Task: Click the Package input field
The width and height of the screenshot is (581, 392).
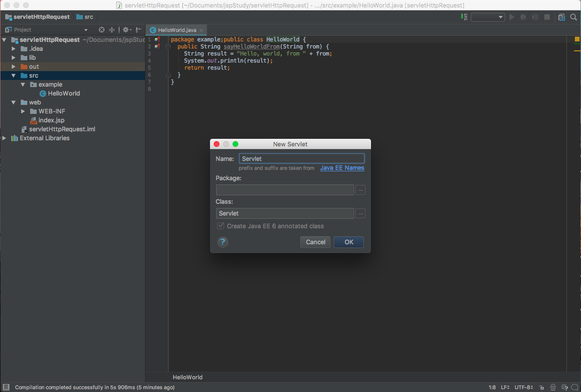Action: [x=285, y=190]
